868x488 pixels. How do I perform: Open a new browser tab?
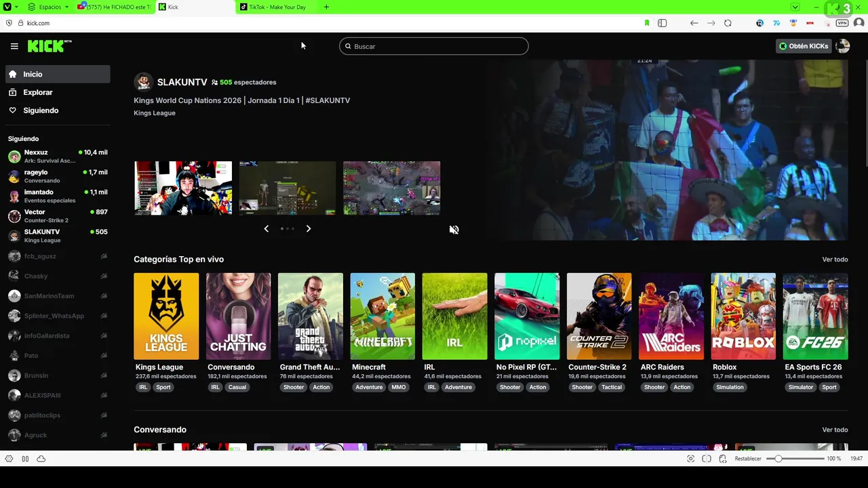coord(326,7)
